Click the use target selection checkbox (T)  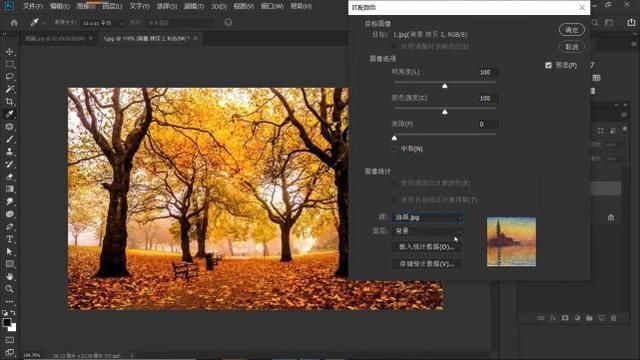[394, 200]
